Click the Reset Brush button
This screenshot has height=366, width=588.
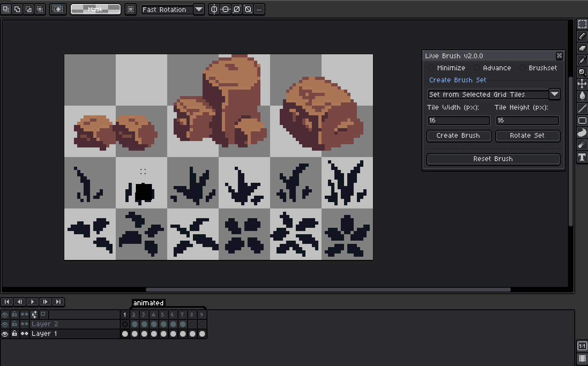493,159
